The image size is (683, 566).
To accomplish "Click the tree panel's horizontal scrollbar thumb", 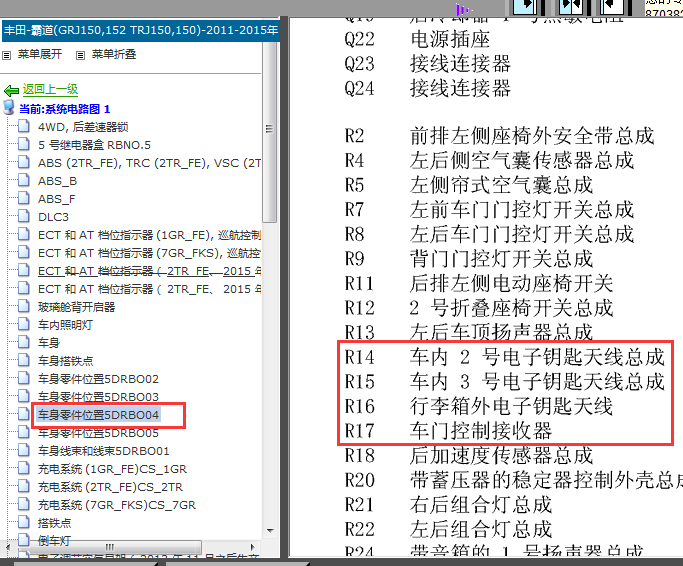I will click(109, 546).
